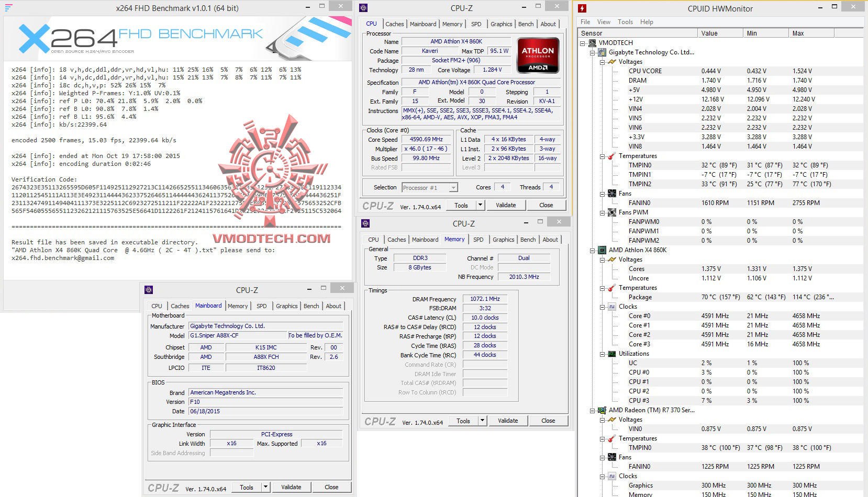
Task: Click the DDR3 memory type field
Action: coord(420,258)
